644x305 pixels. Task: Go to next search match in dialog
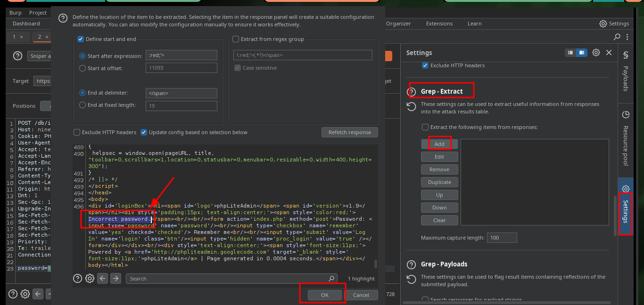(116, 279)
